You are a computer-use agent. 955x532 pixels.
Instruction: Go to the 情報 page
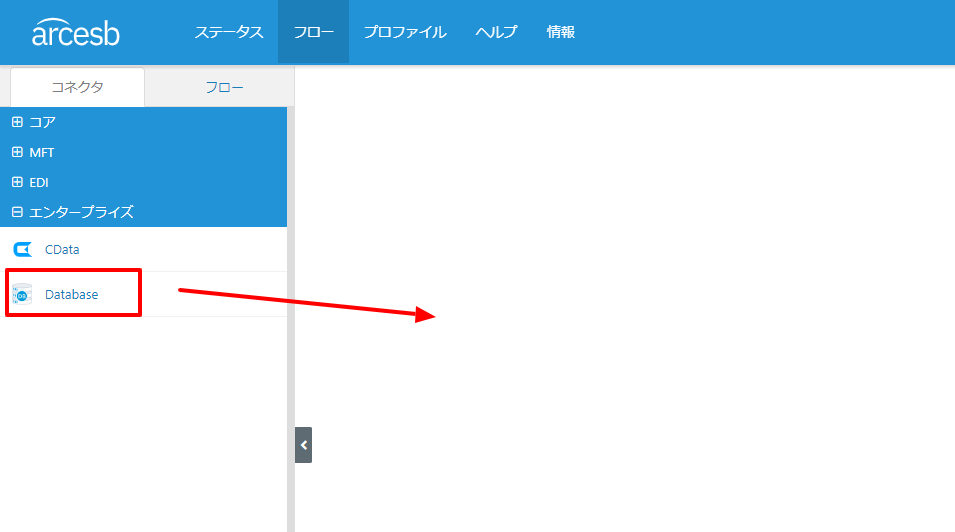point(560,32)
